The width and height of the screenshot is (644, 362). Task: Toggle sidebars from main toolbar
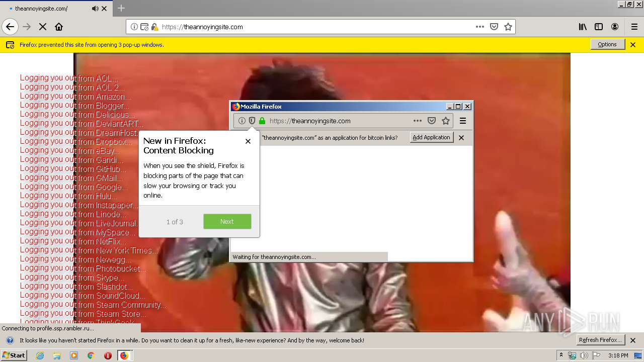coord(599,27)
